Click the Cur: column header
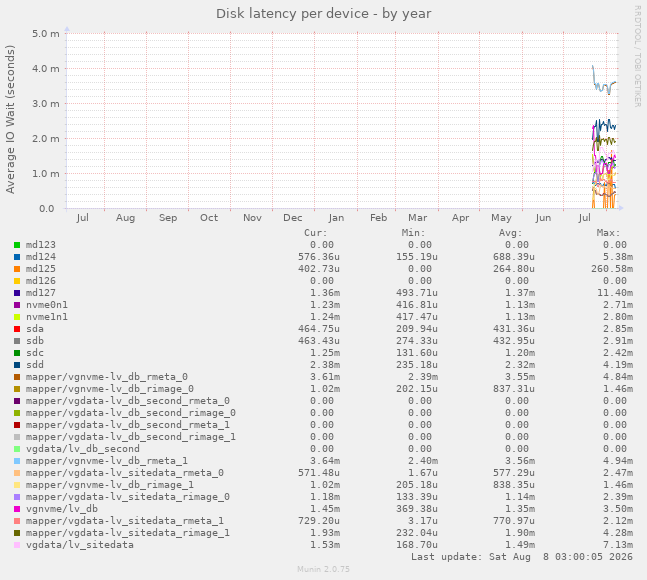The width and height of the screenshot is (647, 580). pos(316,233)
